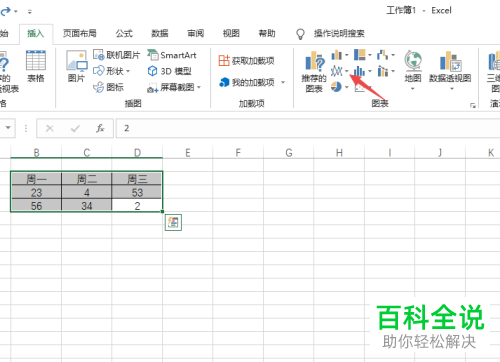This screenshot has width=500, height=362.
Task: Expand the 我的加载项 dropdown arrow
Action: click(283, 82)
